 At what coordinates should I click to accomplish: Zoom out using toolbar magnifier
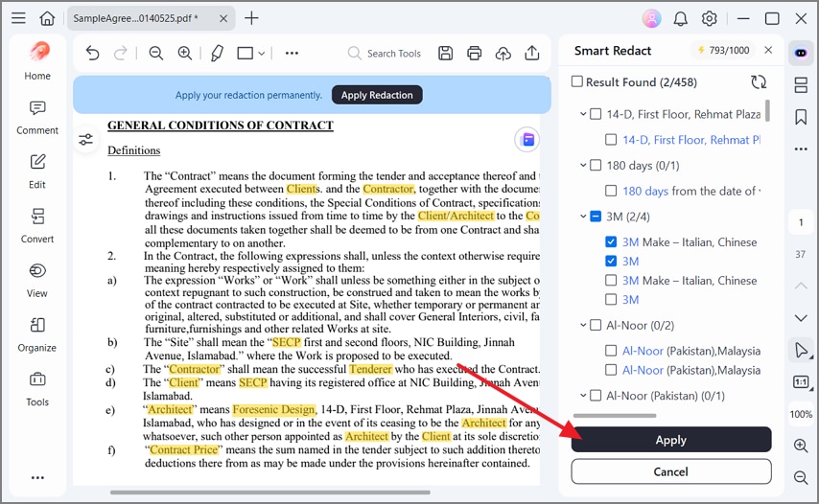click(155, 54)
